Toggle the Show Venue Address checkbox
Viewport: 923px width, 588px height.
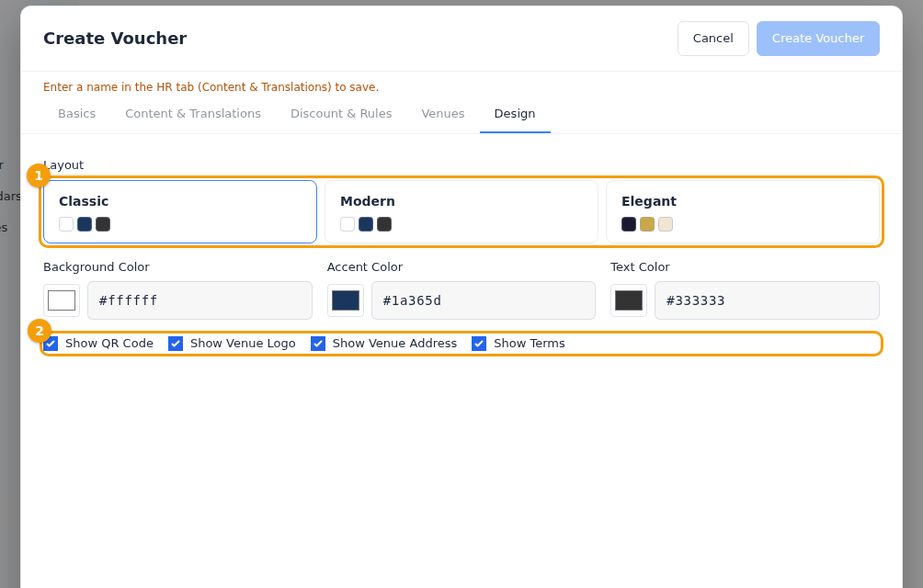coord(318,344)
